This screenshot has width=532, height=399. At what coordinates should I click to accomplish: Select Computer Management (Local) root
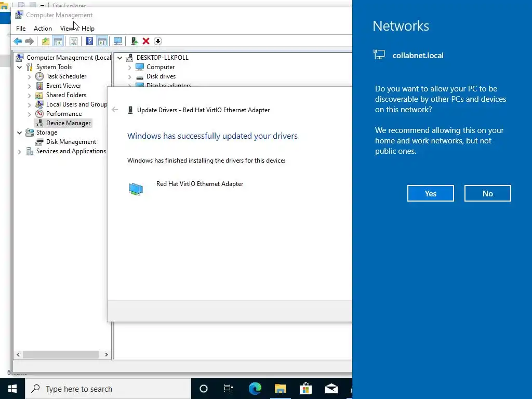click(69, 58)
